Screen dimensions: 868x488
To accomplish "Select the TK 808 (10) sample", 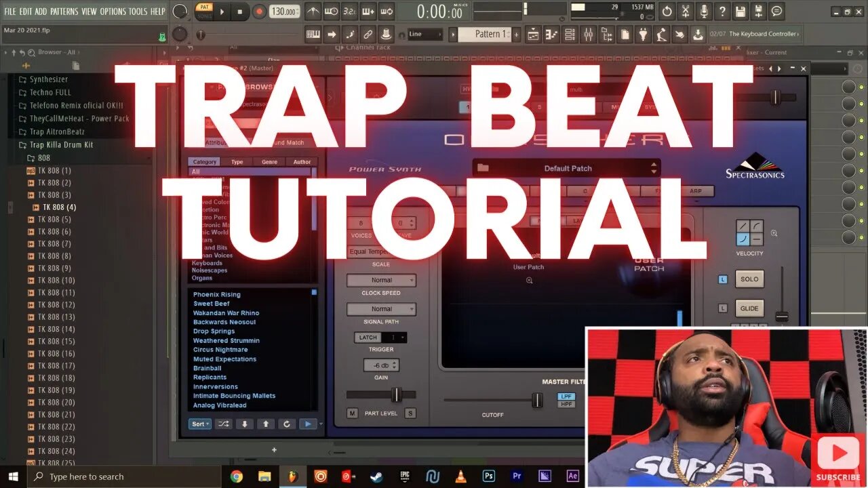I will click(56, 280).
